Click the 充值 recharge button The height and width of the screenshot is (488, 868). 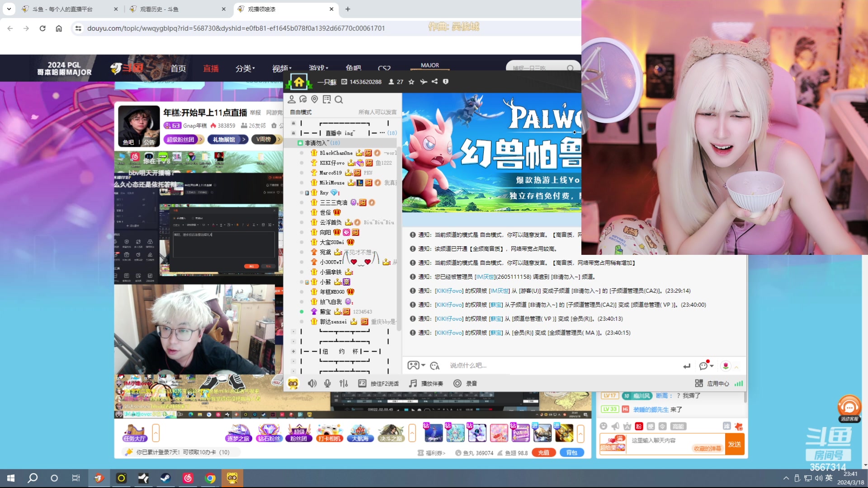pos(544,452)
